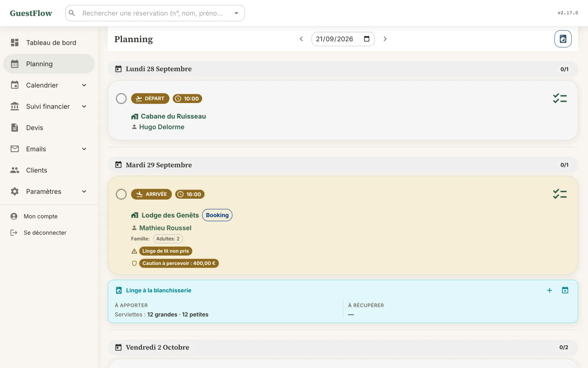This screenshot has width=588, height=368.
Task: Click the Paramètres gear icon
Action: 15,191
